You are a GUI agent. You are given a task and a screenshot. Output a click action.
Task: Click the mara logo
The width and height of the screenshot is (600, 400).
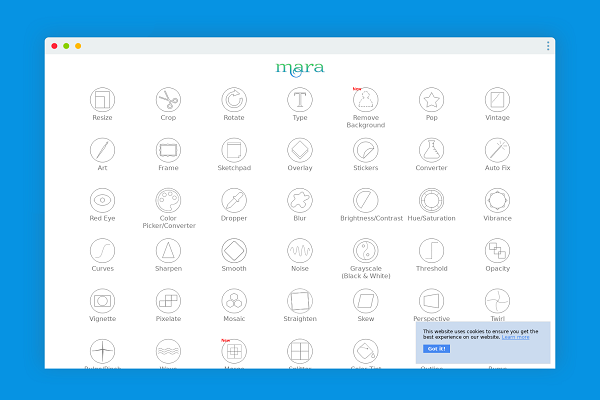tap(300, 69)
